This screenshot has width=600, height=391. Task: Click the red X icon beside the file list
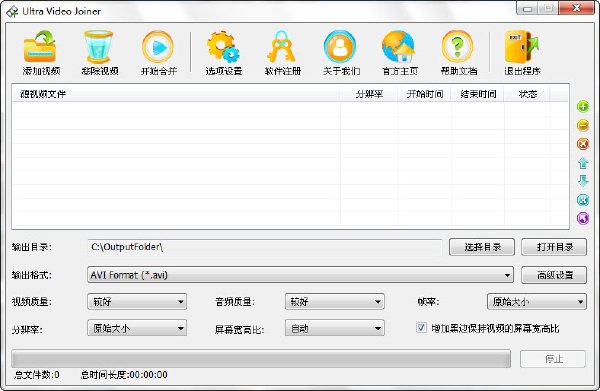coord(583,144)
